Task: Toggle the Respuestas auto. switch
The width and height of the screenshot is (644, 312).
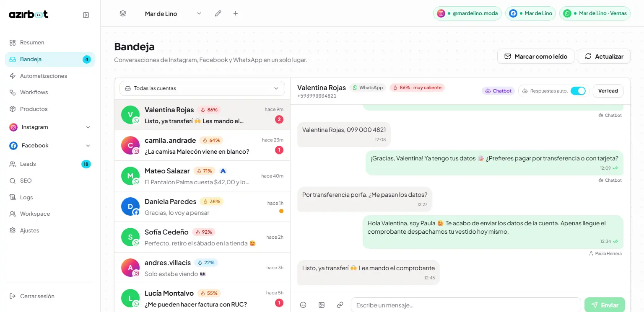Action: coord(578,91)
